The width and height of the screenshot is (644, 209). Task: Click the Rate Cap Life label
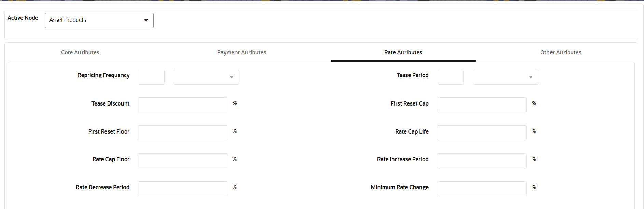(x=412, y=131)
